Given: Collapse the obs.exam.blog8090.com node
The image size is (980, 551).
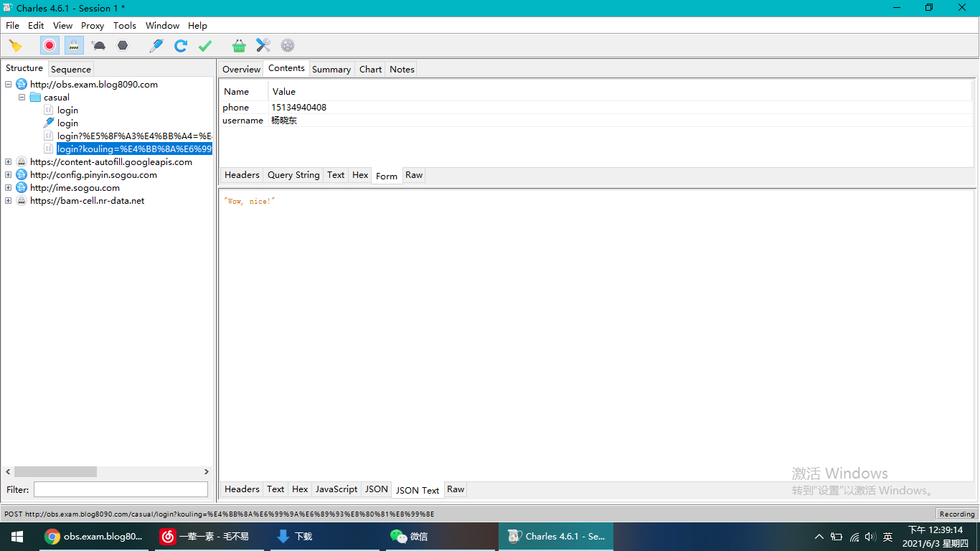Looking at the screenshot, I should point(9,85).
